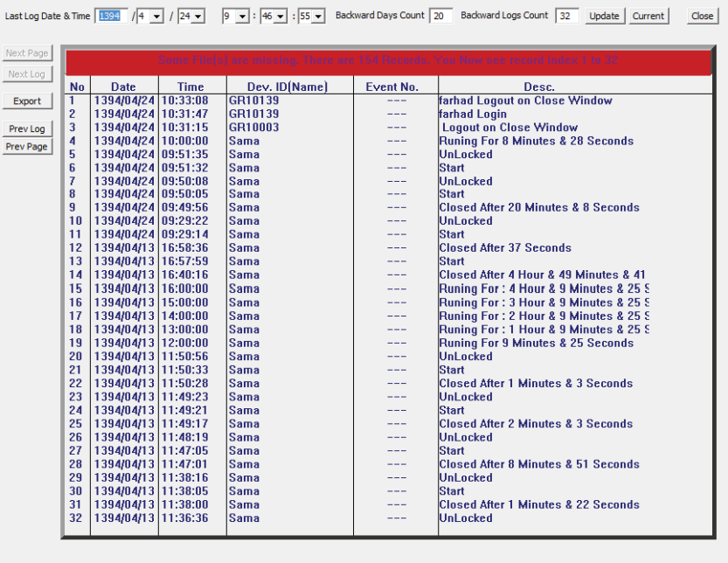Click the Event No. column header
Viewport: 728px width, 563px height.
click(x=395, y=87)
